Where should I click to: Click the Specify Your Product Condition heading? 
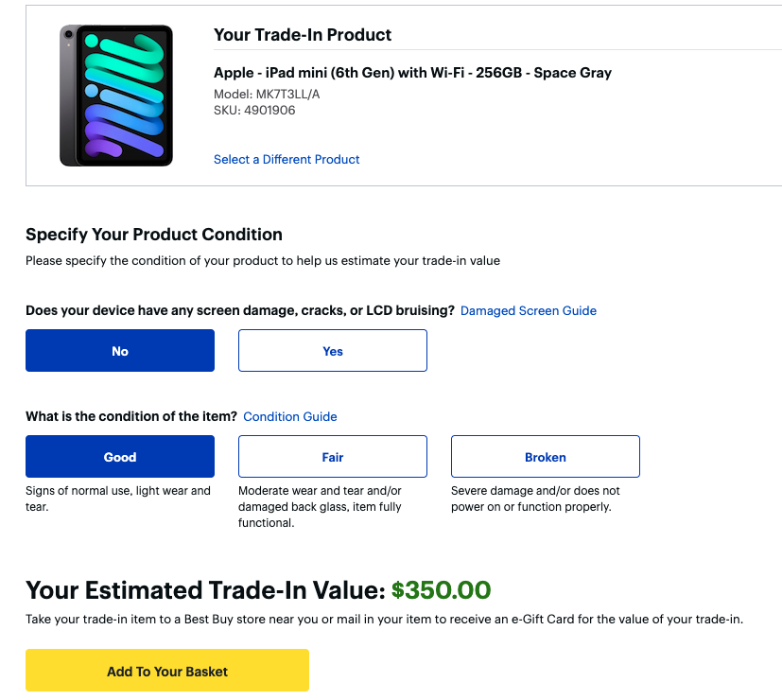pyautogui.click(x=154, y=235)
